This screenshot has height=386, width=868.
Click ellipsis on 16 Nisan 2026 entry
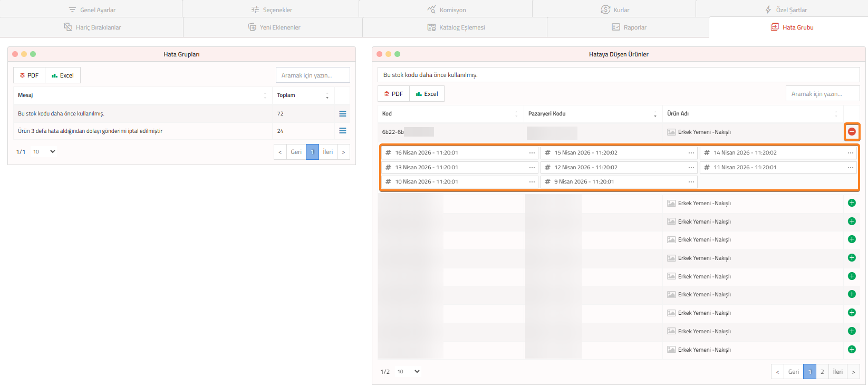532,153
